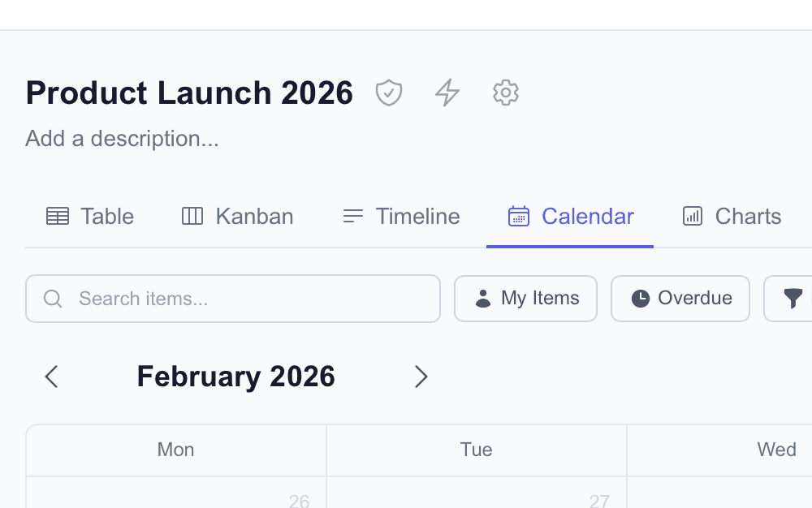Toggle the My Items filter
The image size is (812, 508).
click(526, 299)
